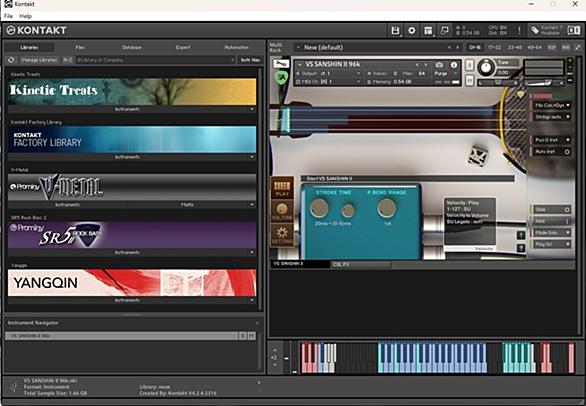Image resolution: width=586 pixels, height=406 pixels.
Task: Open the instrument info icon
Action: click(x=454, y=65)
